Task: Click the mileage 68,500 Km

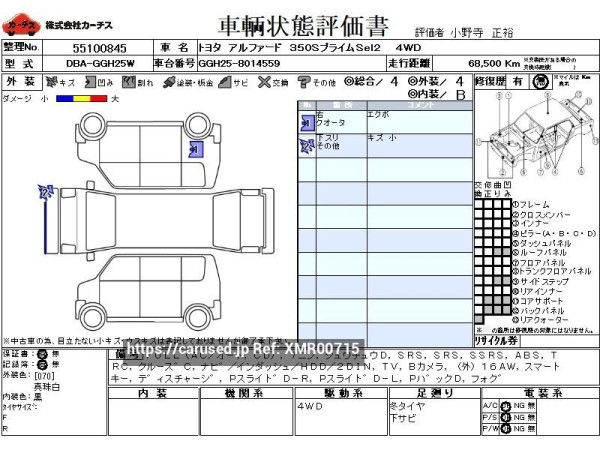Action: (x=494, y=64)
